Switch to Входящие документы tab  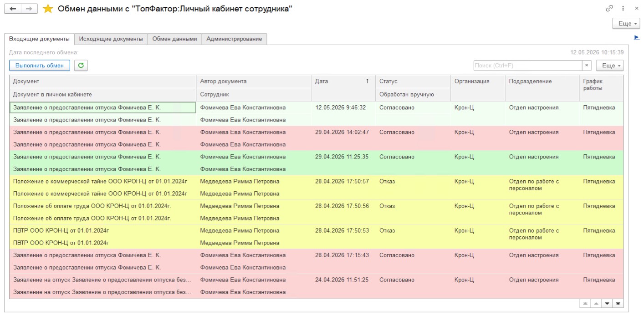pyautogui.click(x=39, y=39)
